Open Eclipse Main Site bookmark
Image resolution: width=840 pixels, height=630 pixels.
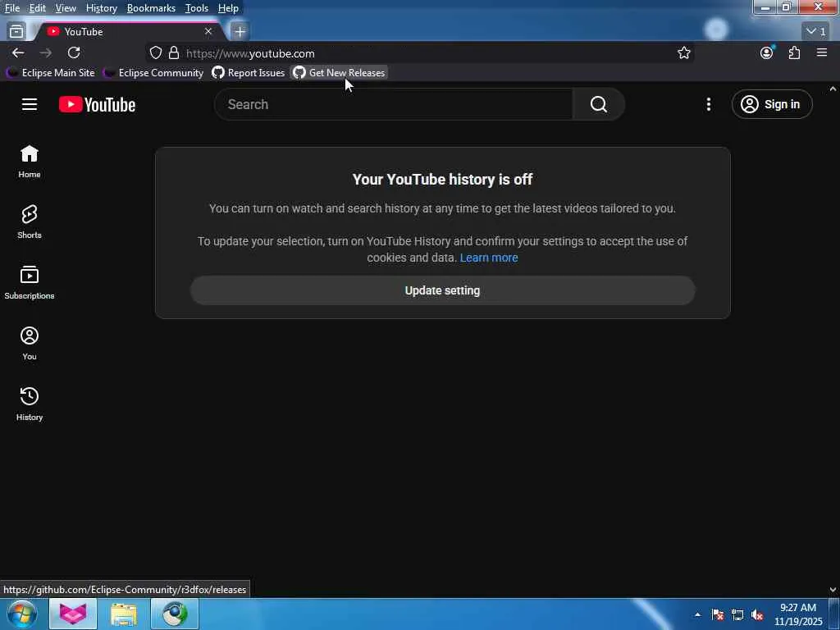(50, 73)
